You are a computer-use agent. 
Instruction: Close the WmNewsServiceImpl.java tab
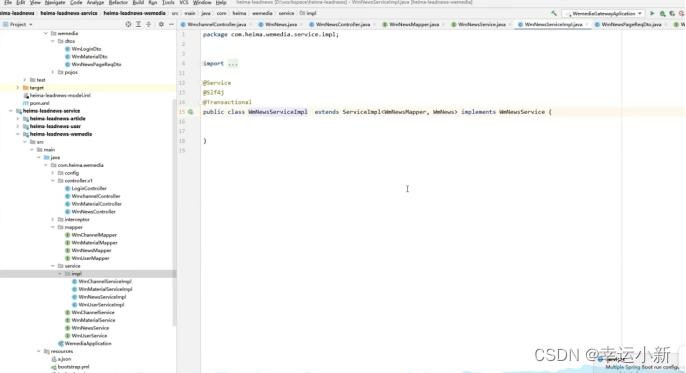pos(586,24)
